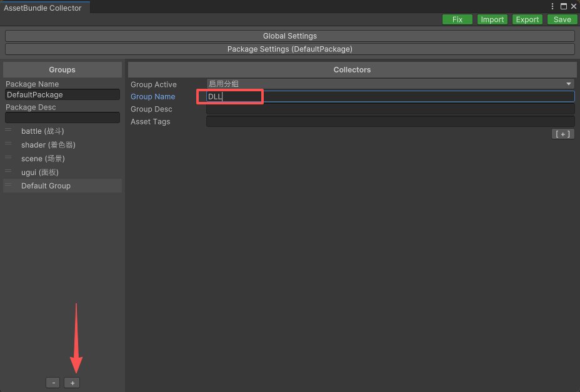Save the collector settings
Viewport: 580px width, 392px height.
562,19
